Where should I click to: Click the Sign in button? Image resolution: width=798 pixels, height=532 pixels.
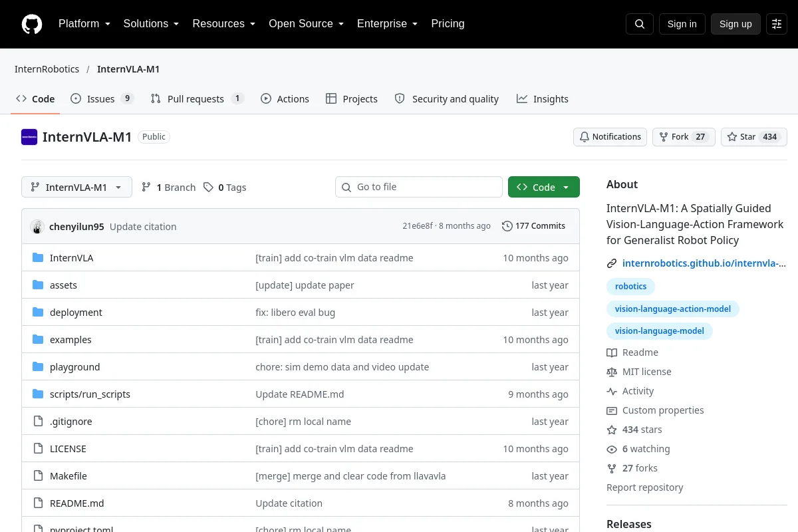click(682, 24)
